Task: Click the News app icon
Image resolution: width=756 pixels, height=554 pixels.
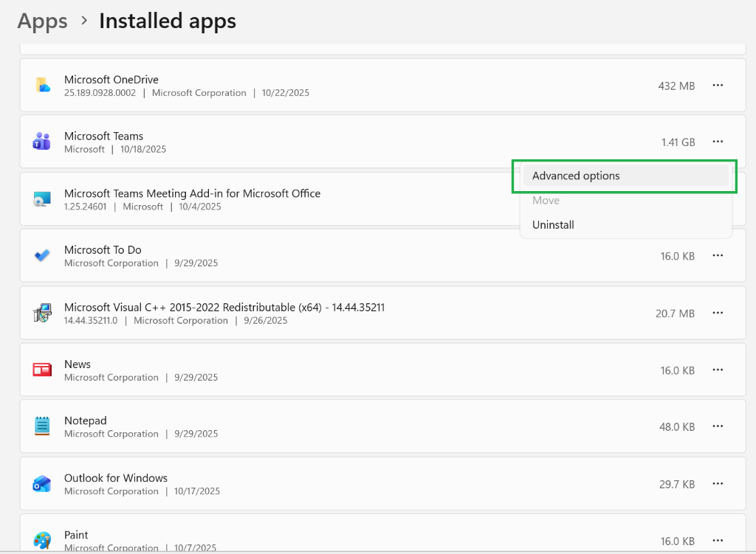Action: coord(42,370)
